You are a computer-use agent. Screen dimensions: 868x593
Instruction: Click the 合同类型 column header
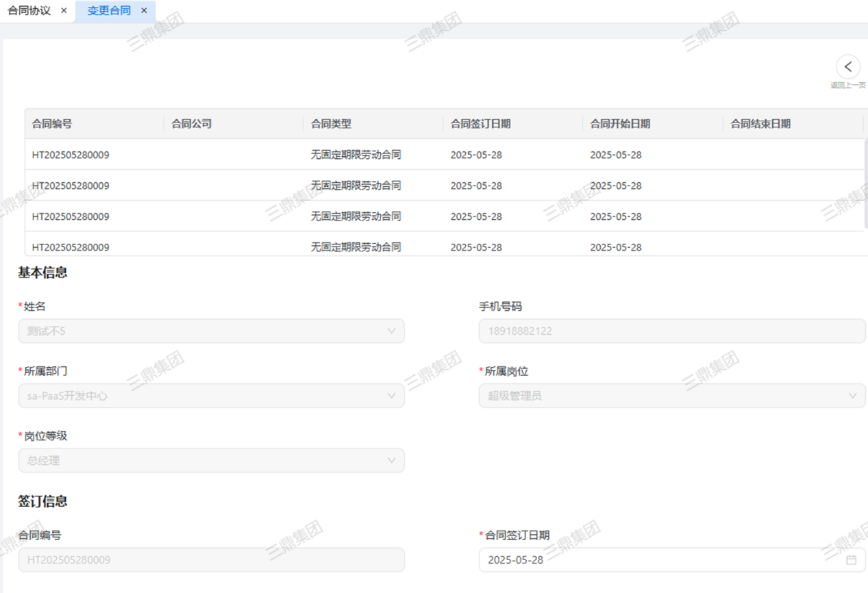point(331,124)
